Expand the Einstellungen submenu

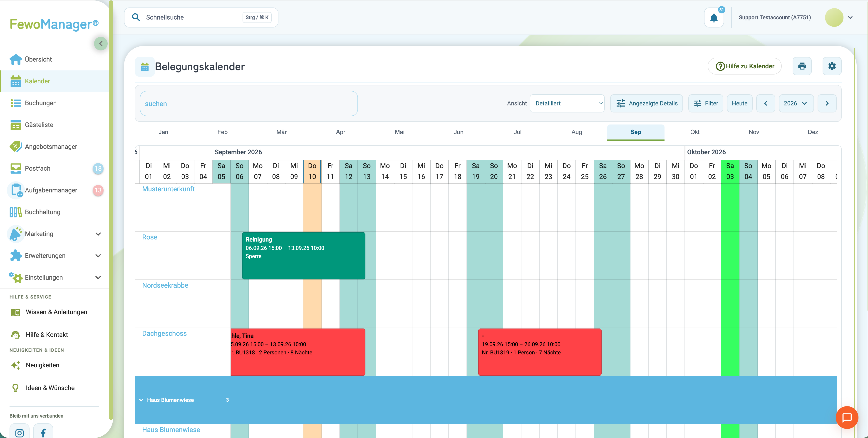click(98, 278)
